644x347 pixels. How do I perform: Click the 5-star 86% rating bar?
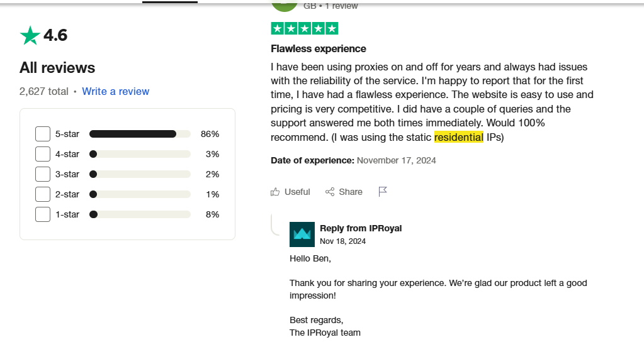click(x=140, y=134)
